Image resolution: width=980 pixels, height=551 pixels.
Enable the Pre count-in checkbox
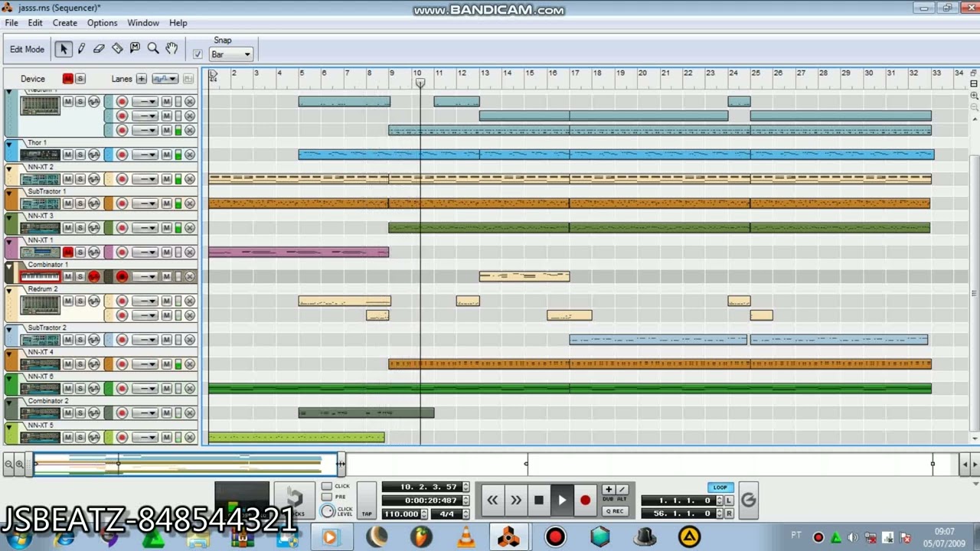(x=327, y=497)
